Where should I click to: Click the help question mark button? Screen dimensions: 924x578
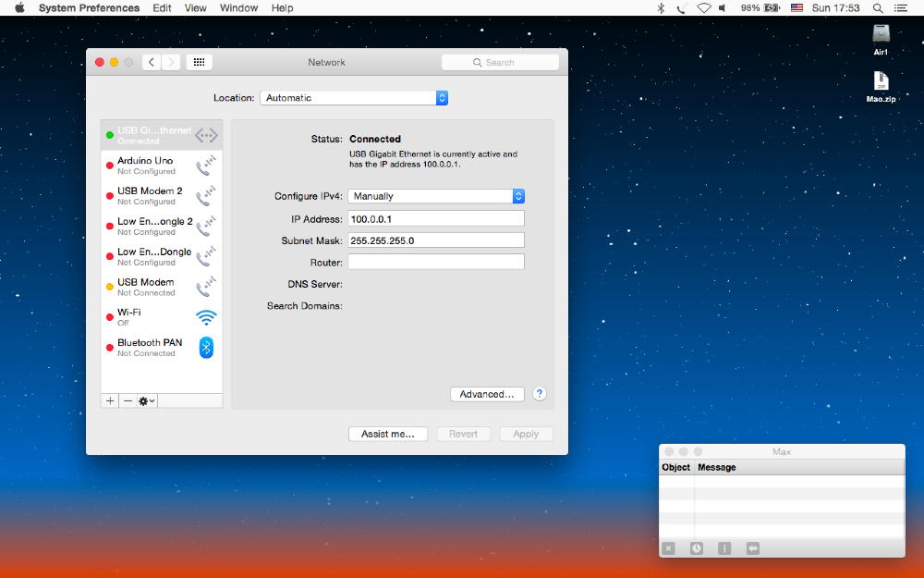[x=540, y=394]
